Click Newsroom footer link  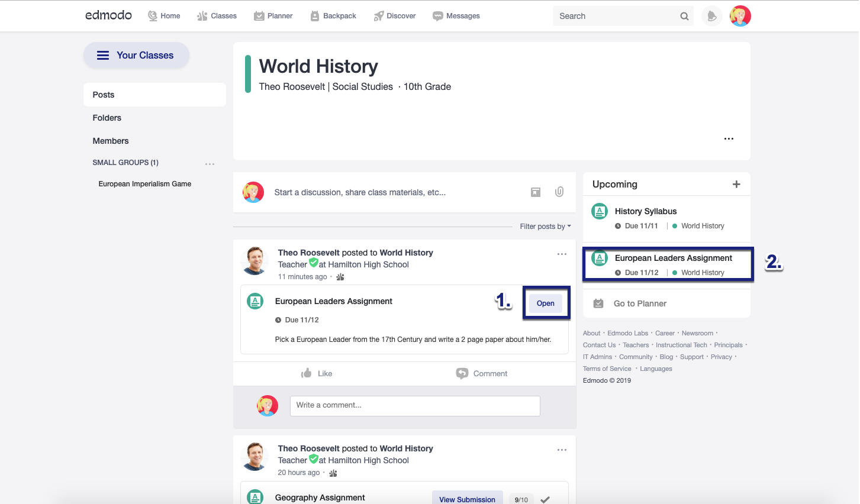pyautogui.click(x=697, y=333)
